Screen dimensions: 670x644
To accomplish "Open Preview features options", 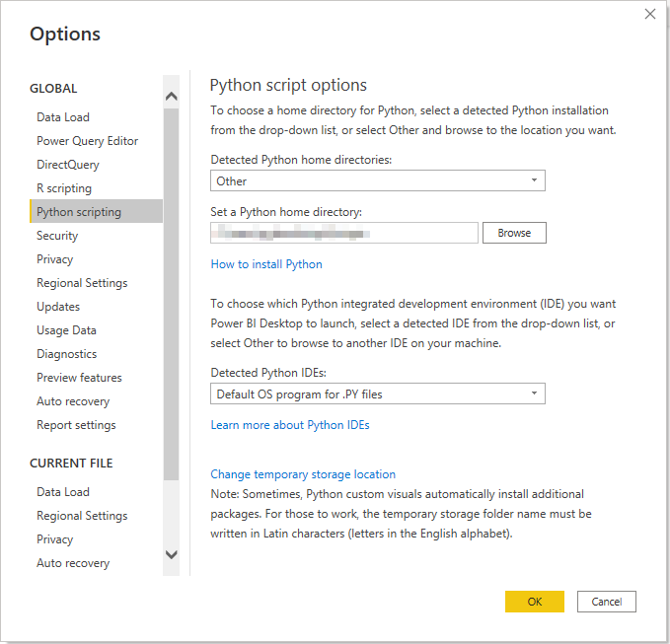I will [x=79, y=378].
